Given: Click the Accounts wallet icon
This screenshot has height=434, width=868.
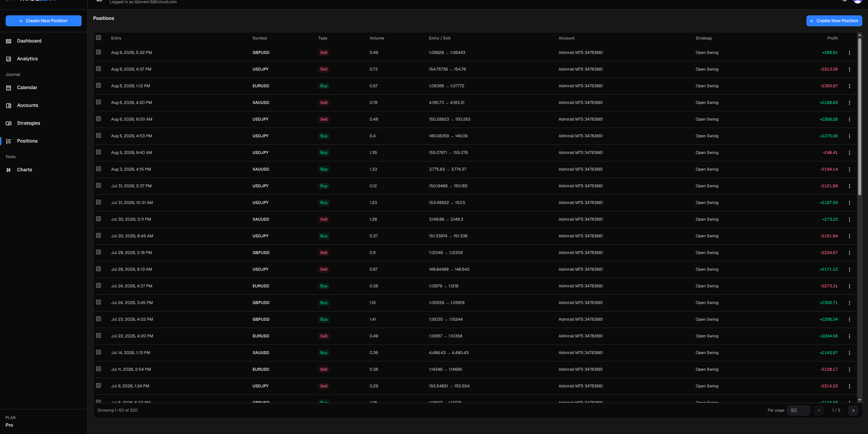Looking at the screenshot, I should tap(9, 105).
